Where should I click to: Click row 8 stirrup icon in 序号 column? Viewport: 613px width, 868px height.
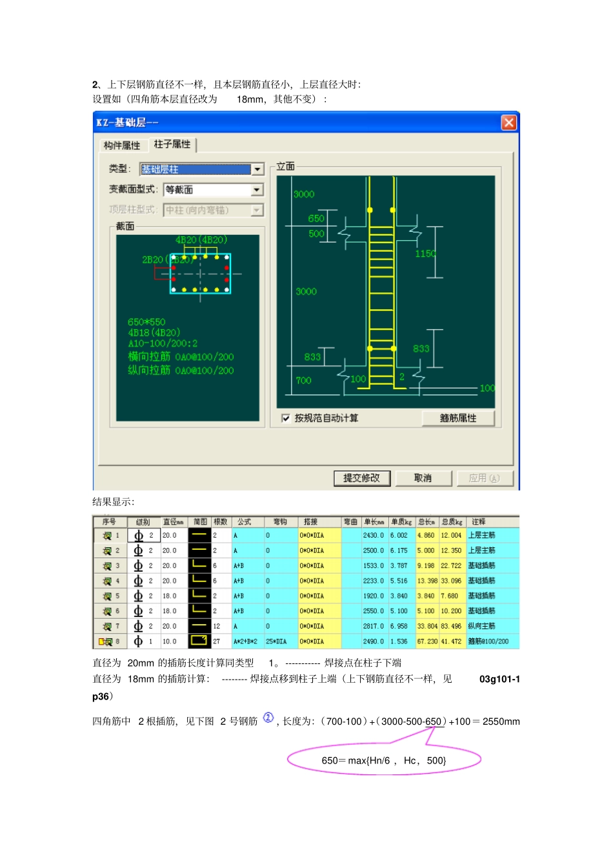(x=106, y=642)
